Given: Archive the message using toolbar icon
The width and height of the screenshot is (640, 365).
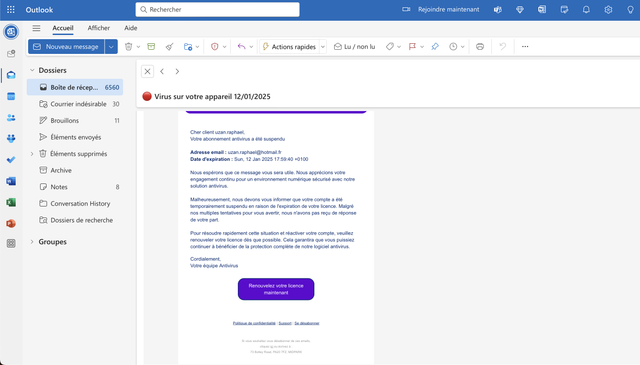Looking at the screenshot, I should click(x=151, y=47).
